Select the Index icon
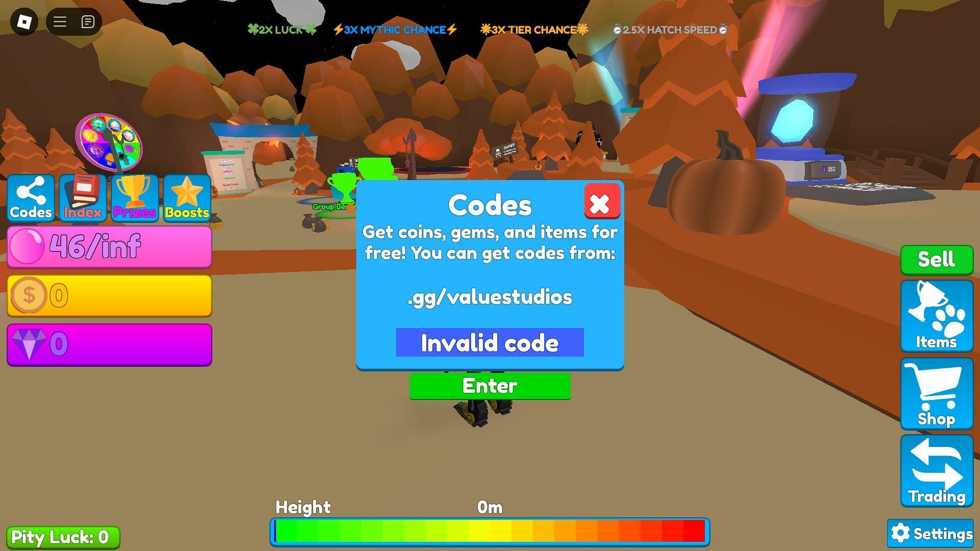The image size is (980, 551). coord(83,197)
